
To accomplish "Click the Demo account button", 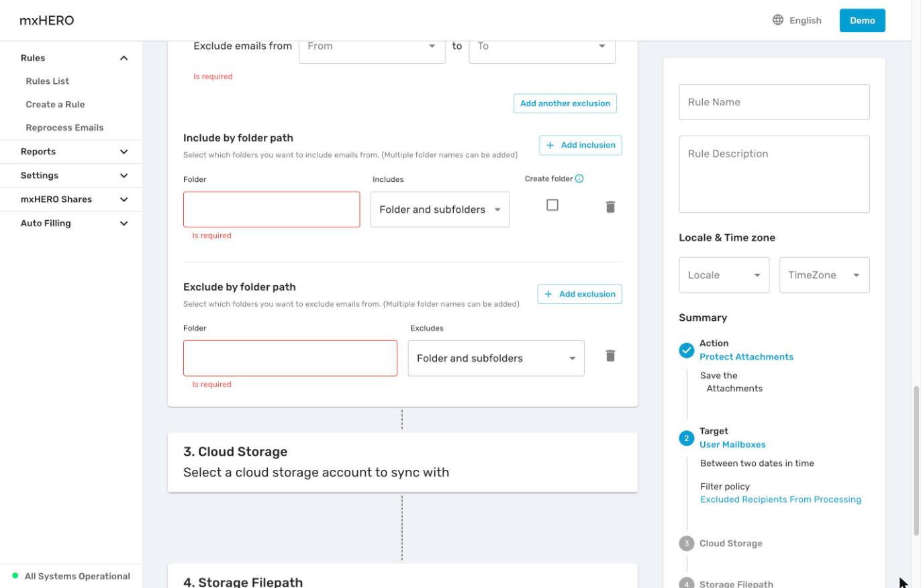I will (862, 20).
